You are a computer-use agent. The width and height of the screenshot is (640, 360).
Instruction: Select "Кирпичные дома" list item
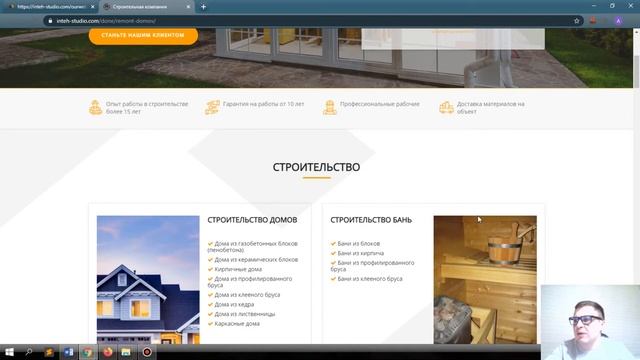tap(235, 269)
